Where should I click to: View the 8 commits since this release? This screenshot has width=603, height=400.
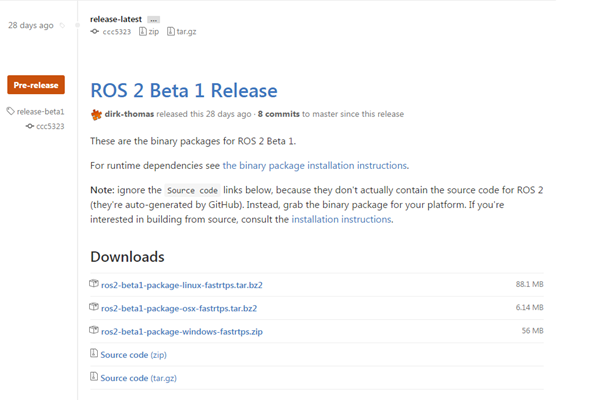coord(278,114)
